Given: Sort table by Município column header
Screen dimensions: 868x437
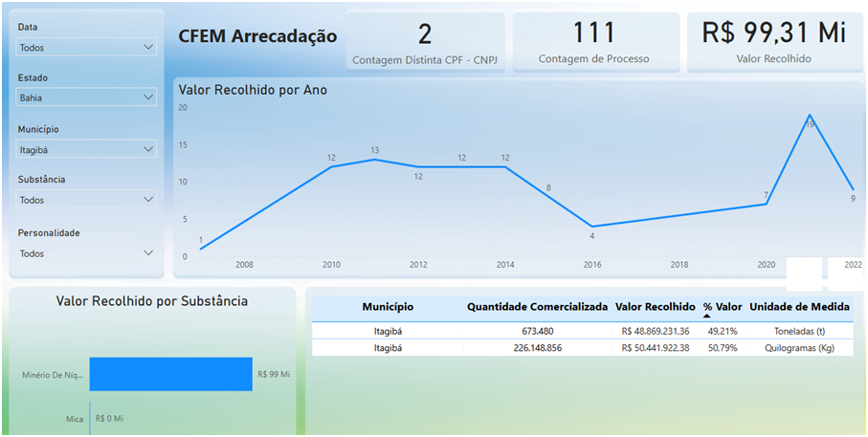Looking at the screenshot, I should 388,307.
